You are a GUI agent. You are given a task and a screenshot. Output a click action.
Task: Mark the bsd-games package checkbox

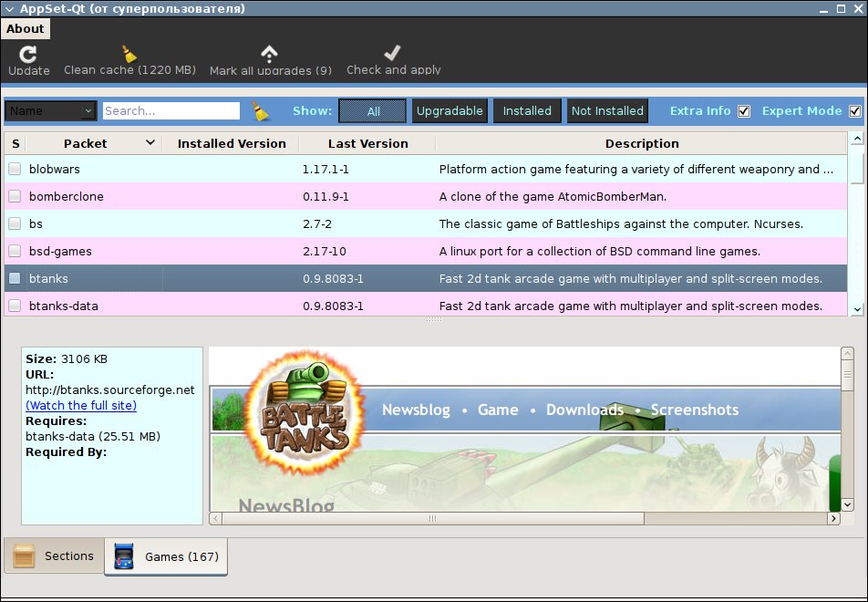(15, 251)
